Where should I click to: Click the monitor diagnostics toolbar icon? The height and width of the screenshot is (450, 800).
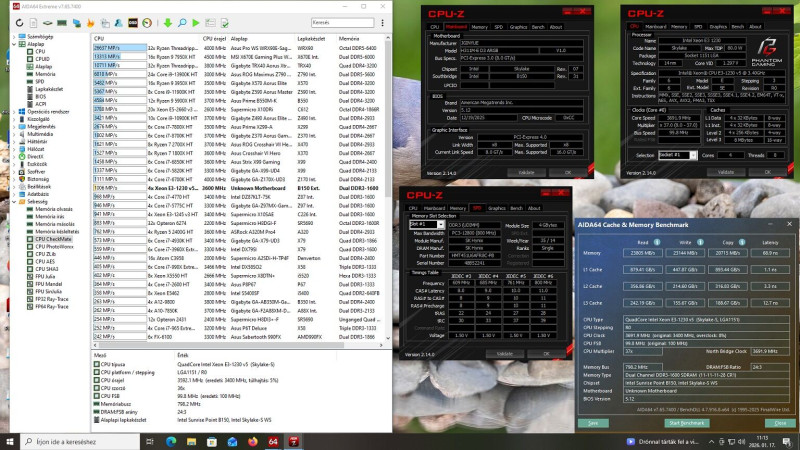pyautogui.click(x=77, y=23)
